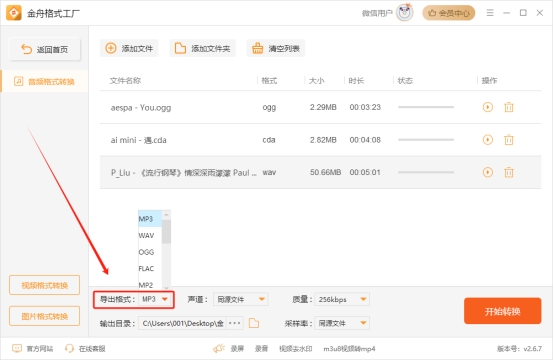Viewport: 554px width, 360px height.
Task: Click the 金舟格式工厂 app logo
Action: pos(14,13)
